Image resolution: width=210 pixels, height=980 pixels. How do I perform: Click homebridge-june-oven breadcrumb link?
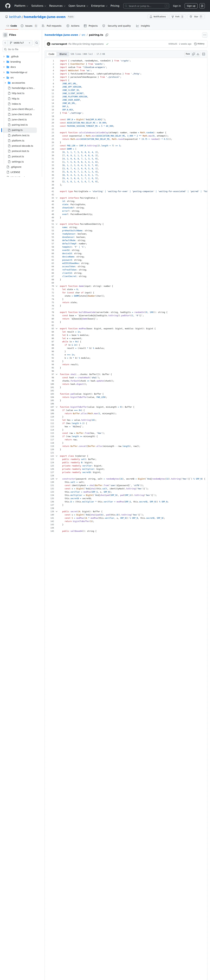(61, 35)
